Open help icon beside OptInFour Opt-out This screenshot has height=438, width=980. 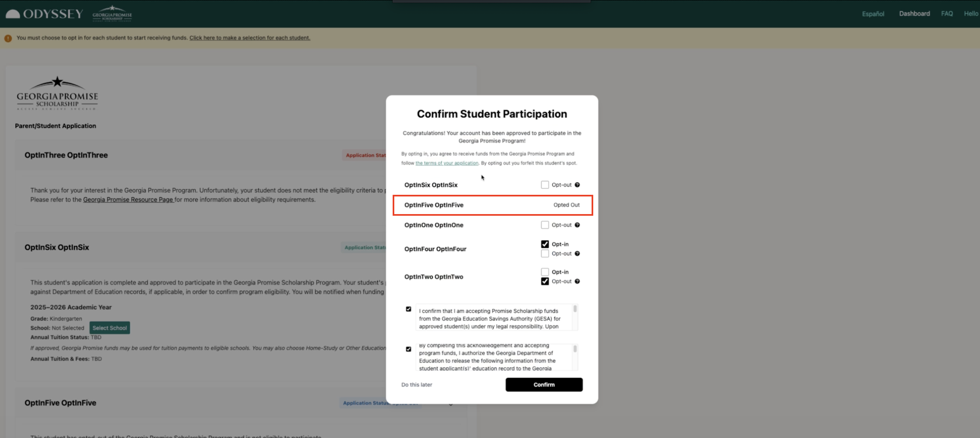click(577, 253)
